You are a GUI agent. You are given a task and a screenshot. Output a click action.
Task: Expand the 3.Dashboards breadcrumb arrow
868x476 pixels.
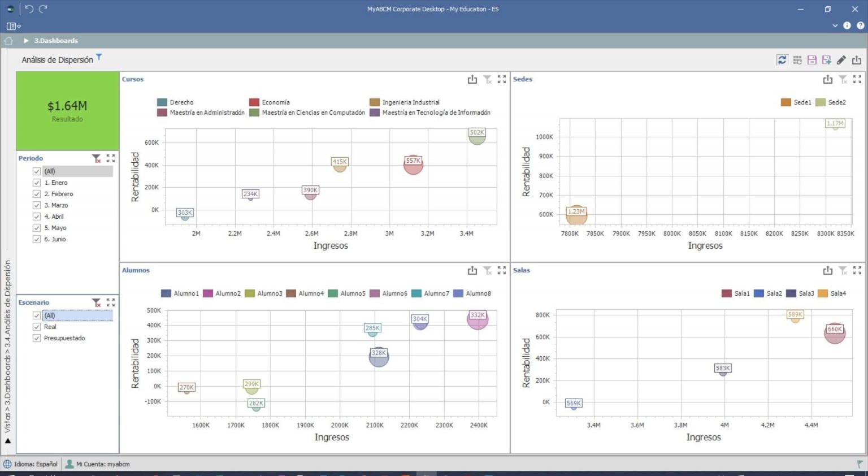(26, 41)
